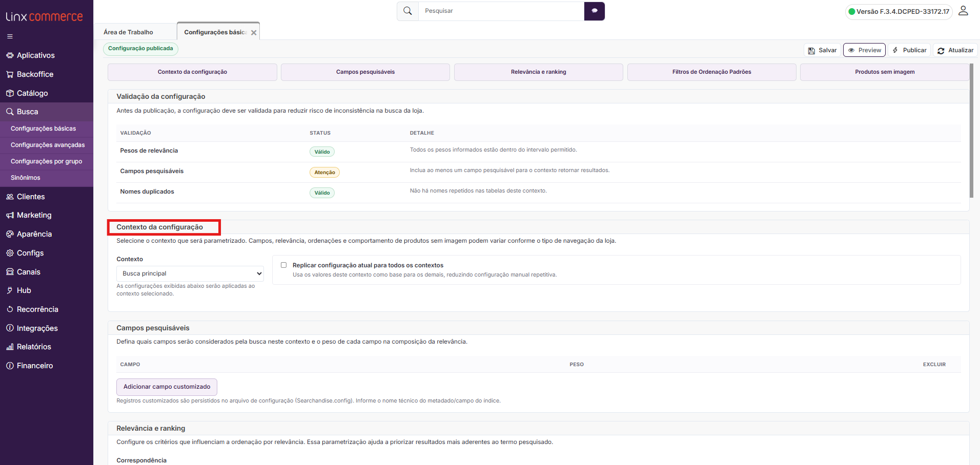Click the Validação da configuração heading

point(161,96)
